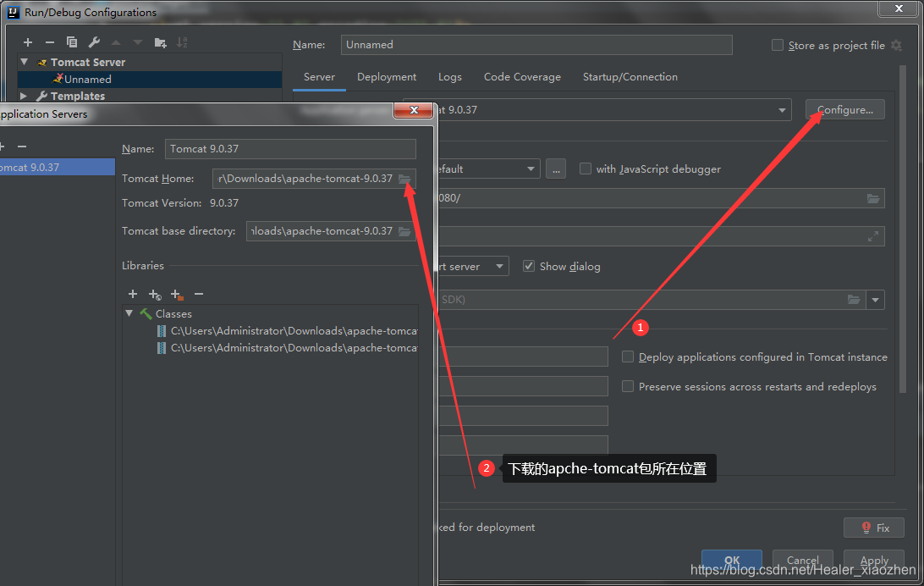Enable Deploy applications configured in Tomcat instance
The width and height of the screenshot is (924, 586).
coord(628,357)
